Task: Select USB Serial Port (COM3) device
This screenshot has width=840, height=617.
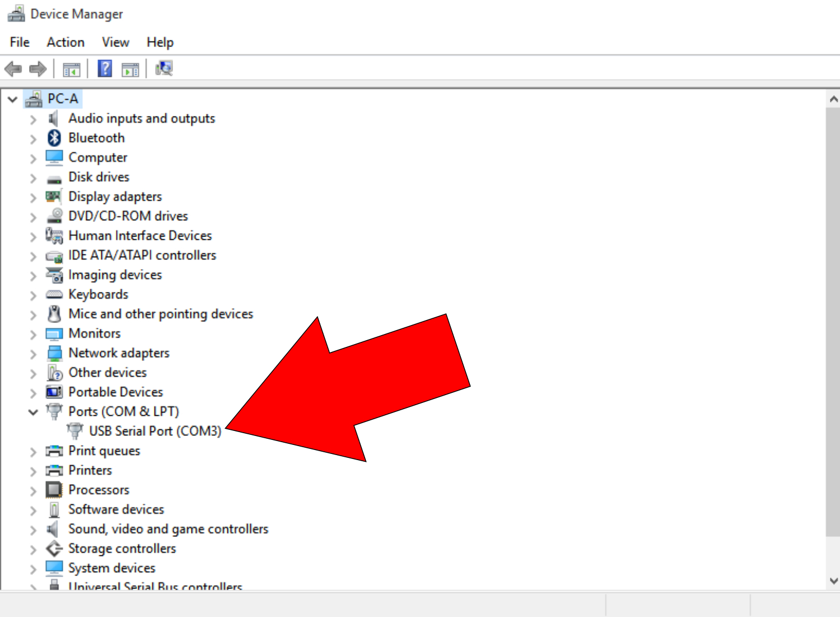Action: point(155,431)
